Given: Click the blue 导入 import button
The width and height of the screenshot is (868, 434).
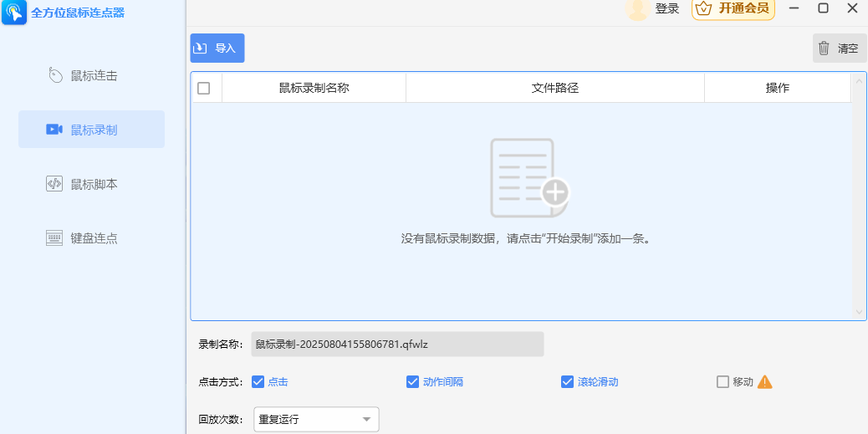Looking at the screenshot, I should [217, 49].
